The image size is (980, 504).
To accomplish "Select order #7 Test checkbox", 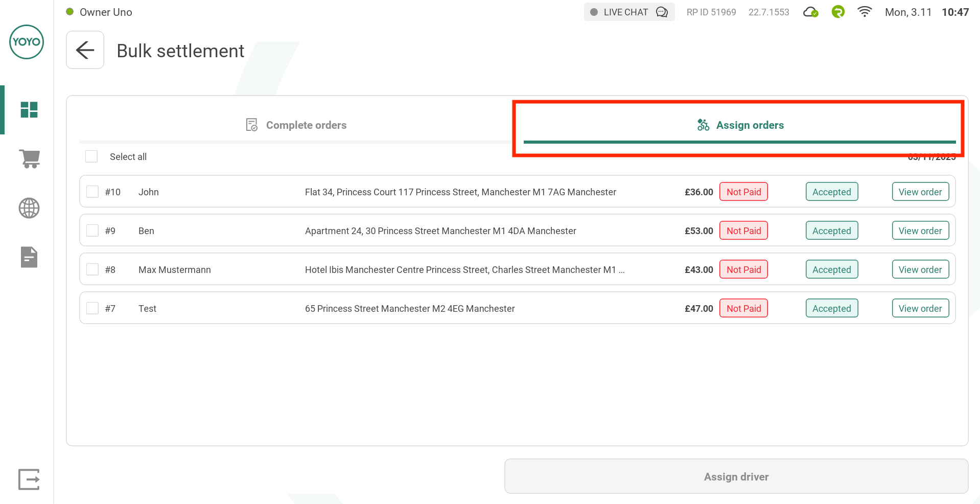I will tap(92, 308).
